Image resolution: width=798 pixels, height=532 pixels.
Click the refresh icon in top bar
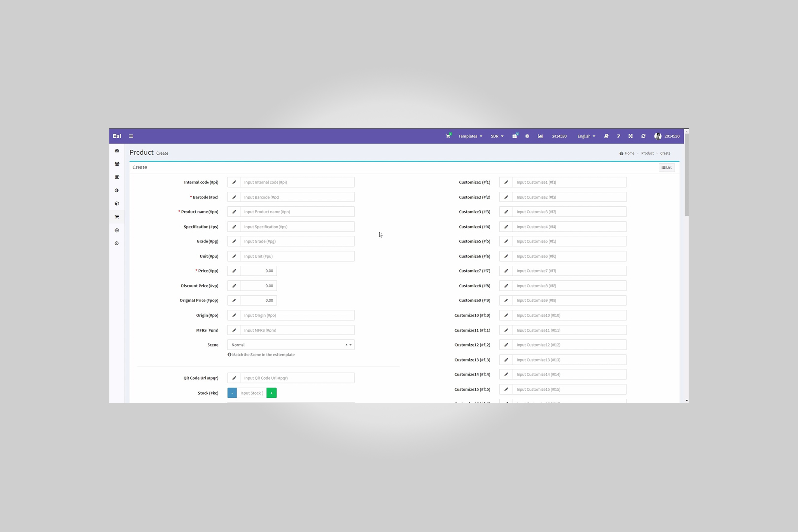(x=643, y=136)
